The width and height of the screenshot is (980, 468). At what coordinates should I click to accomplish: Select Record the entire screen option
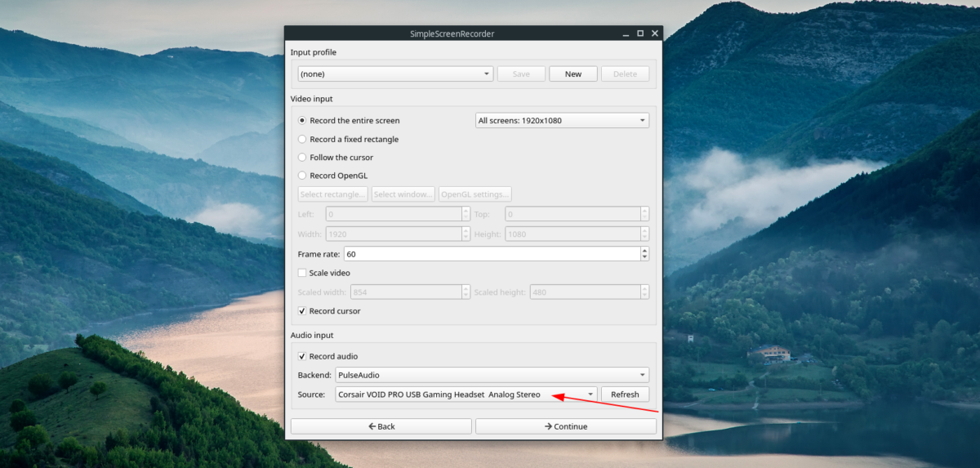[x=349, y=120]
